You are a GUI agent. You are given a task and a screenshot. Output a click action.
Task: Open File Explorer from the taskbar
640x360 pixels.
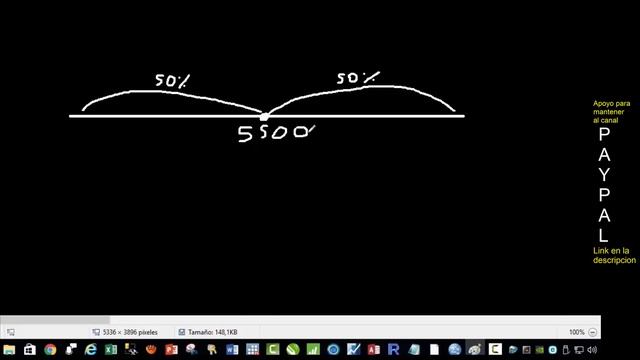pos(9,350)
